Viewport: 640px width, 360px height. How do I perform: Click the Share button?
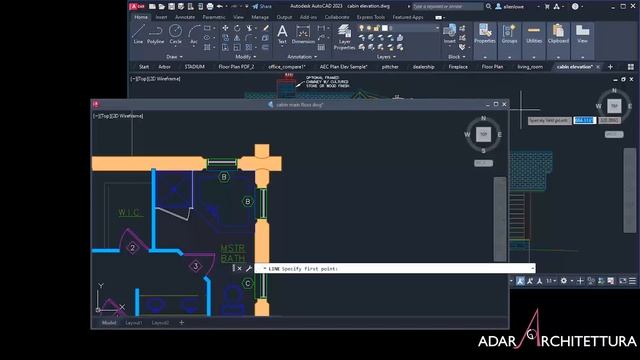pyautogui.click(x=262, y=7)
